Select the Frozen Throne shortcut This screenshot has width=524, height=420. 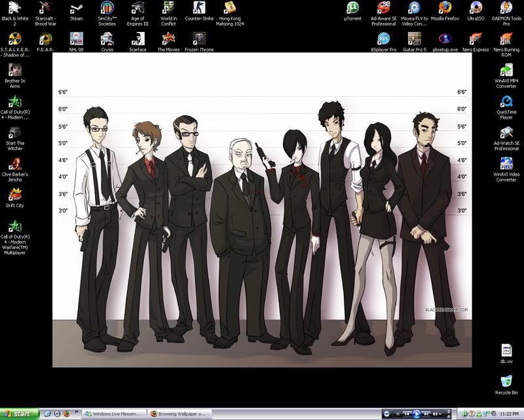199,42
